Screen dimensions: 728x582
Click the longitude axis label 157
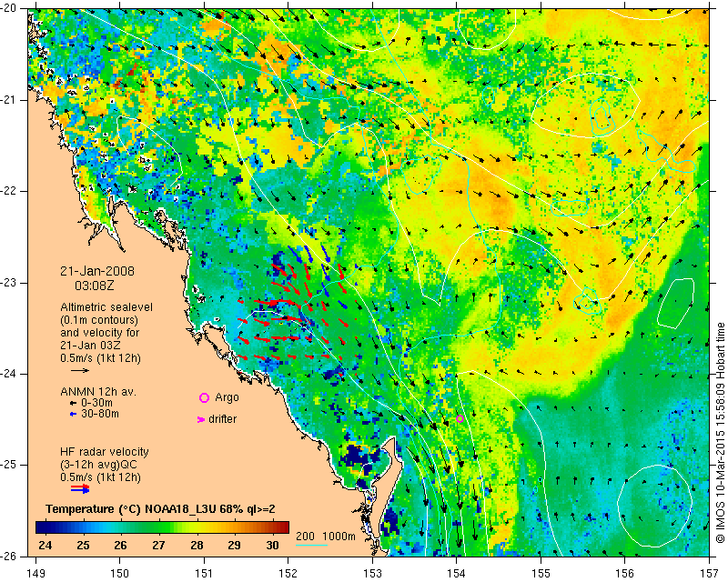pyautogui.click(x=709, y=574)
